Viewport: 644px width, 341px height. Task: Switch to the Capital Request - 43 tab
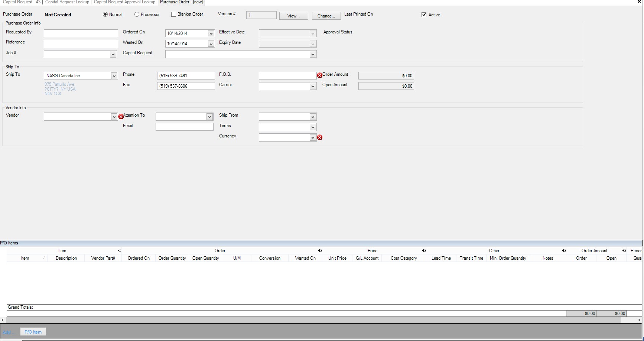point(21,2)
